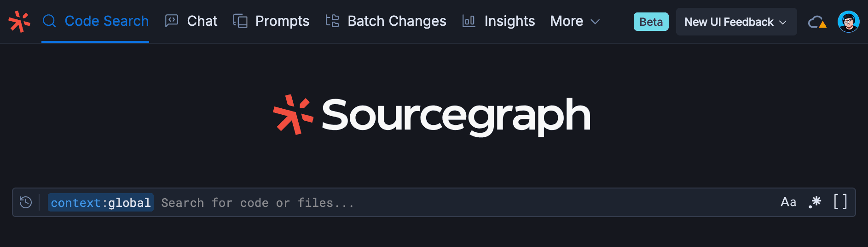This screenshot has width=868, height=247.
Task: Click the Beta badge
Action: coord(651,22)
